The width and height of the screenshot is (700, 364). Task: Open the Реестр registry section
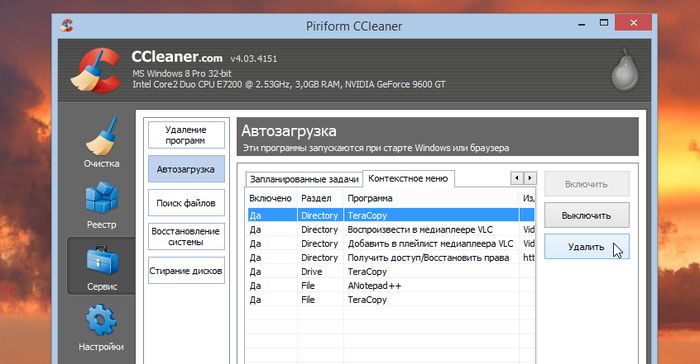[102, 205]
